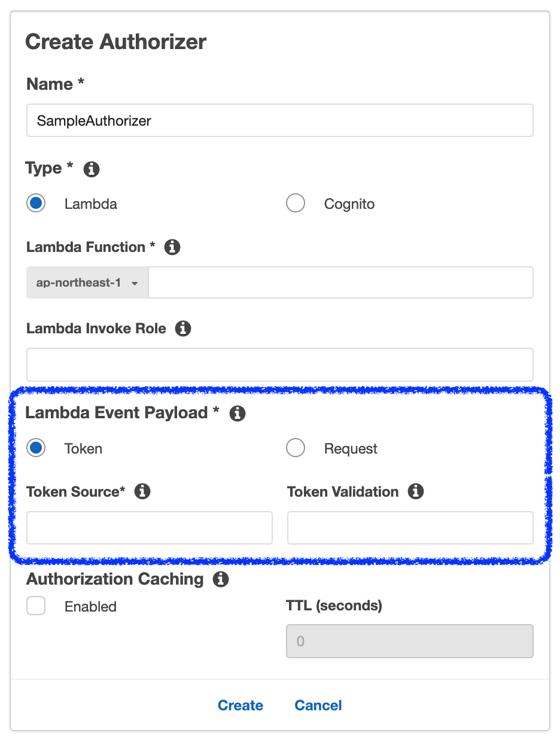Click the Lambda Invoke Role field
Viewport: 560px width, 742px height.
point(279,364)
